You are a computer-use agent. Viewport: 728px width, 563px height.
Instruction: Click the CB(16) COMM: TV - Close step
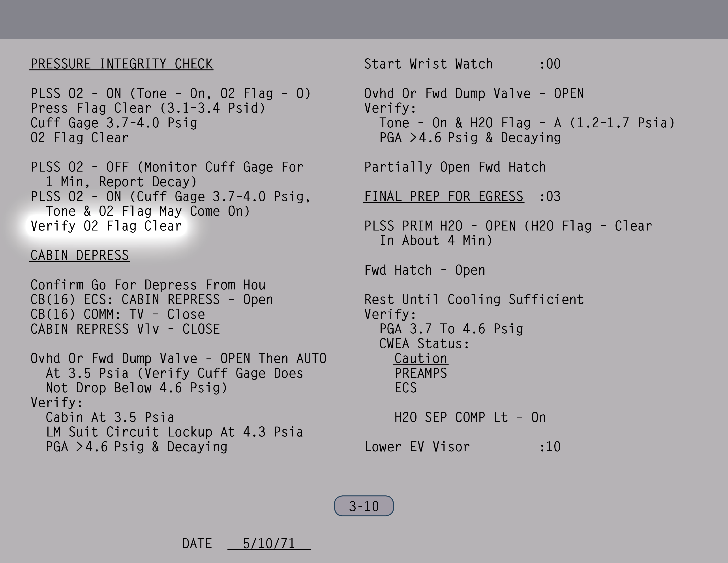[x=118, y=315]
